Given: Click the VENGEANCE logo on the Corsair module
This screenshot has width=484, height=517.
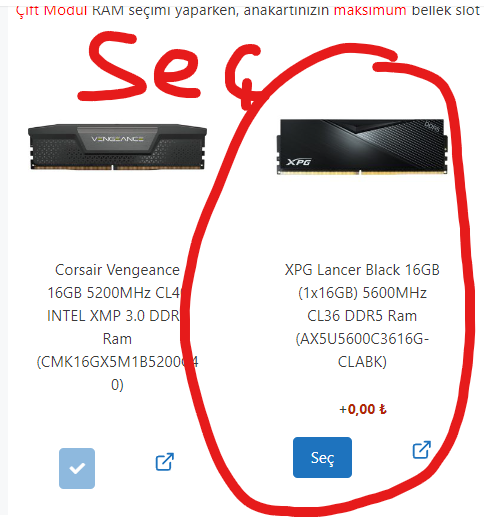Looking at the screenshot, I should coord(117,139).
